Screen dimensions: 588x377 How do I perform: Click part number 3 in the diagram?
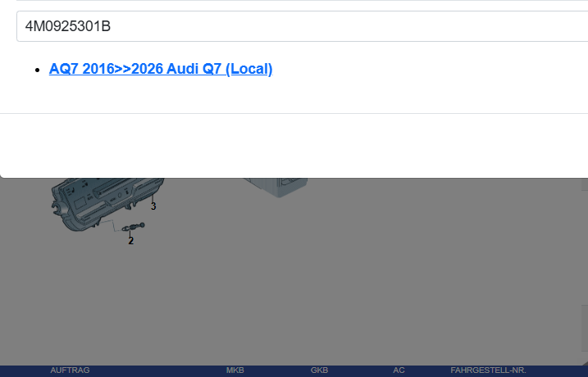(153, 206)
